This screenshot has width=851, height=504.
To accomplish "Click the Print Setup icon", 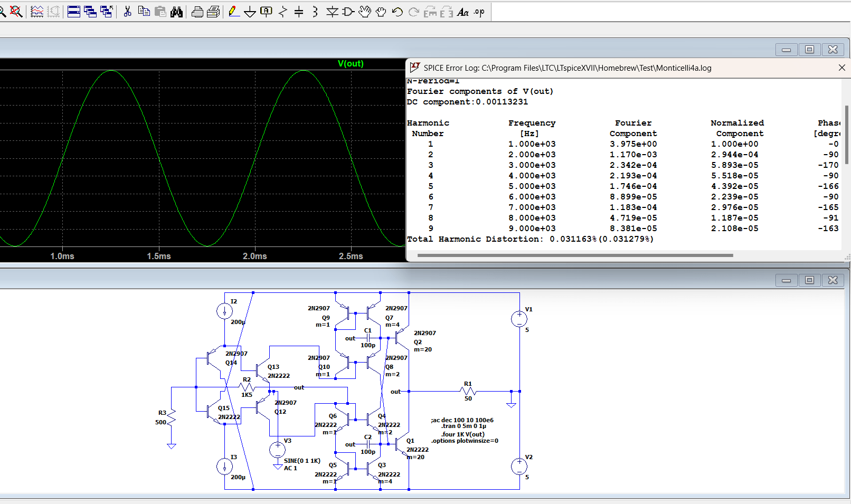I will coord(197,12).
